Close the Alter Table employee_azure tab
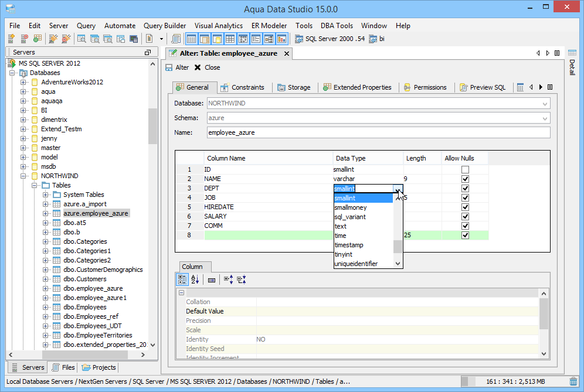 pyautogui.click(x=287, y=53)
